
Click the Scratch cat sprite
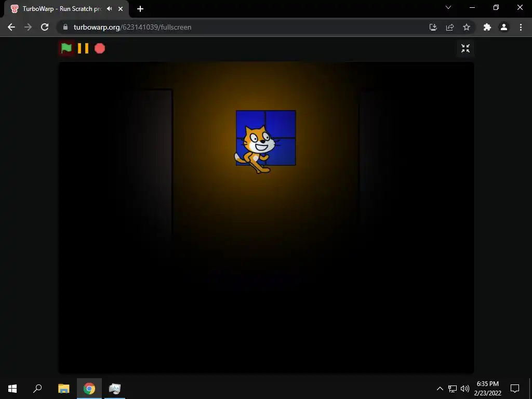click(x=256, y=149)
